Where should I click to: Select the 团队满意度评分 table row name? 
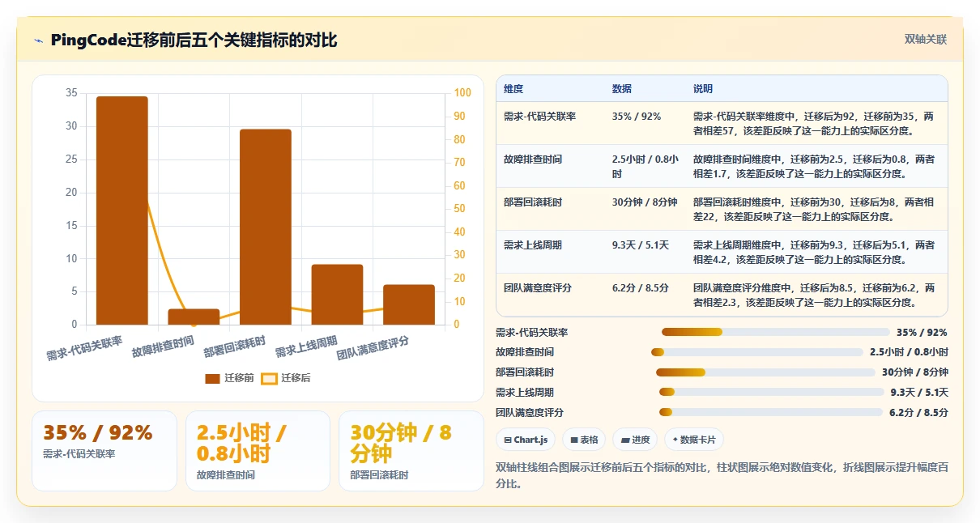pyautogui.click(x=538, y=288)
